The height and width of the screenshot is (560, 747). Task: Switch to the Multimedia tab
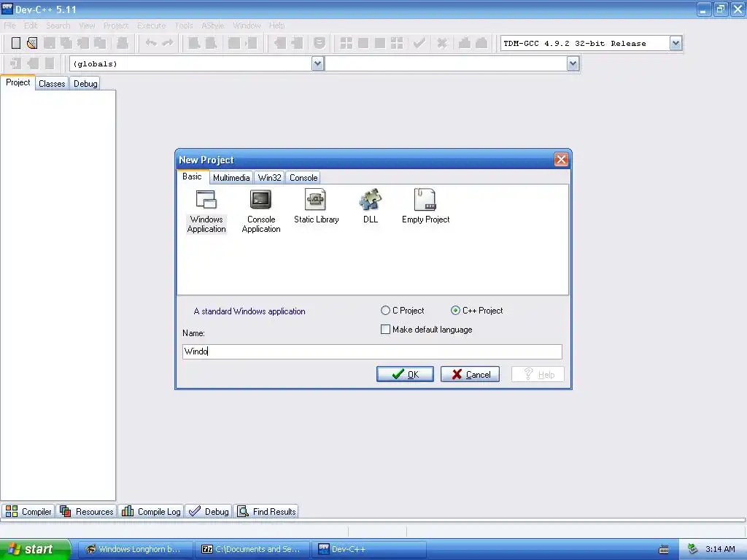pyautogui.click(x=231, y=178)
